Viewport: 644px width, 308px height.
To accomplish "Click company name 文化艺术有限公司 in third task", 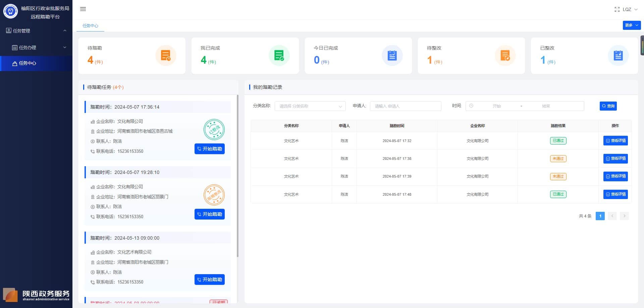I will coord(134,252).
